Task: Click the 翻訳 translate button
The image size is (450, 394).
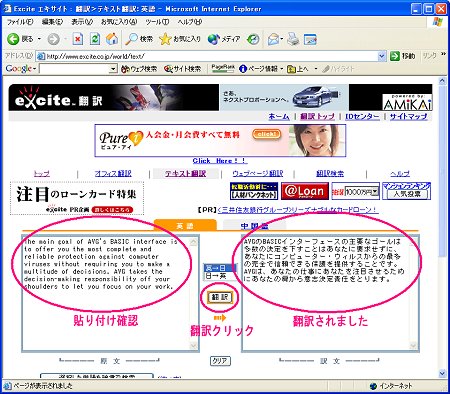Action: tap(220, 297)
